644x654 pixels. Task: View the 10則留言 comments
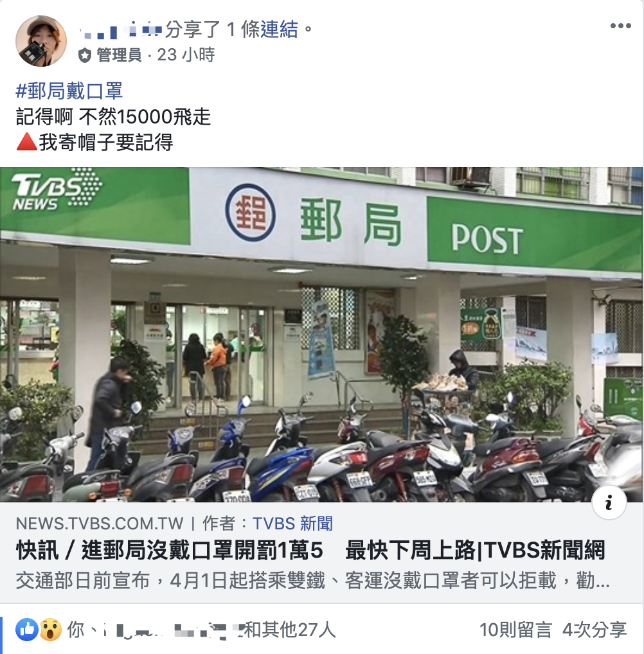(515, 630)
